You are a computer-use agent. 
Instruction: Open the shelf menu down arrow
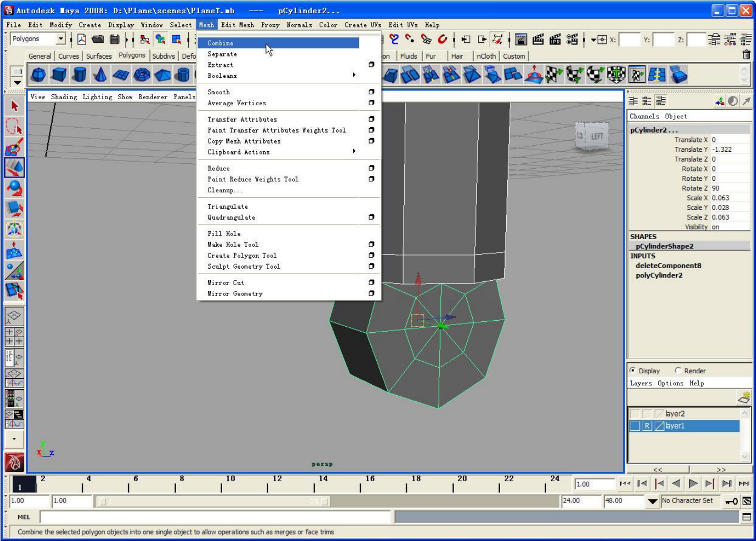(x=18, y=83)
